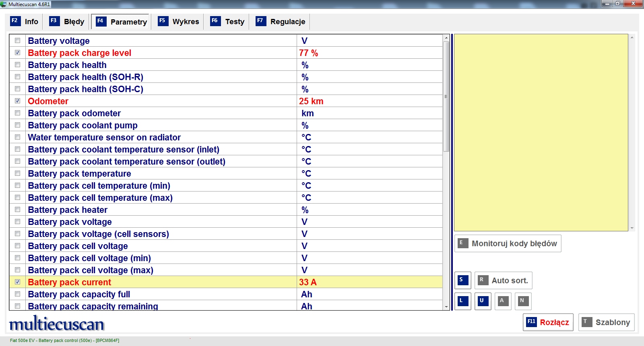The height and width of the screenshot is (346, 644).
Task: Enable the Battery voltage checkbox
Action: tap(17, 41)
